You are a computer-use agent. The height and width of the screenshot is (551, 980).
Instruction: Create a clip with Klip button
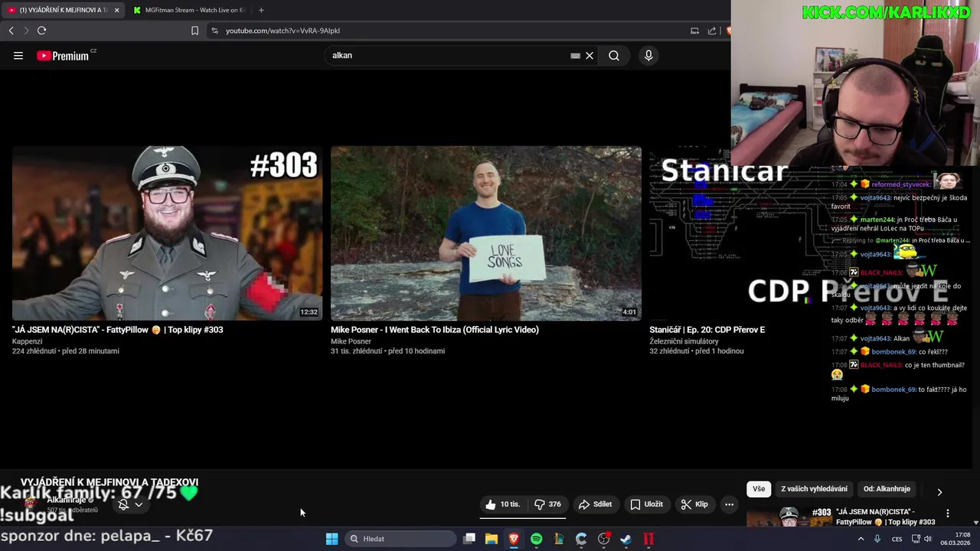tap(694, 504)
